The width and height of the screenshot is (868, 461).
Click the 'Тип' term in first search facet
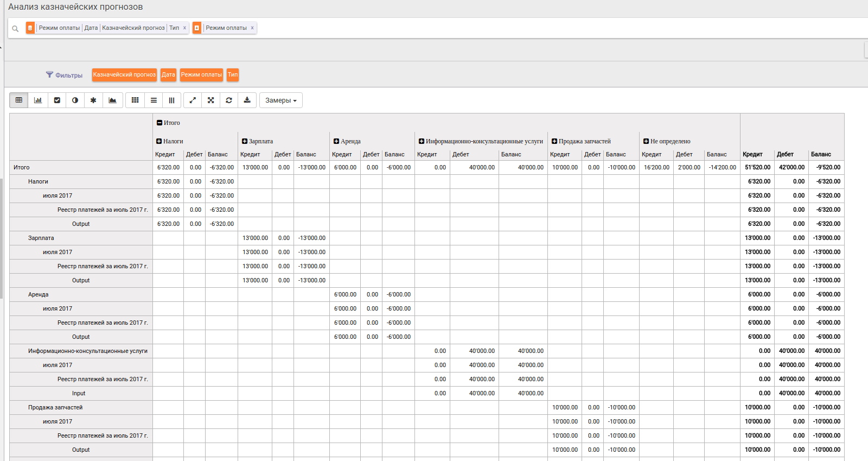pos(174,28)
